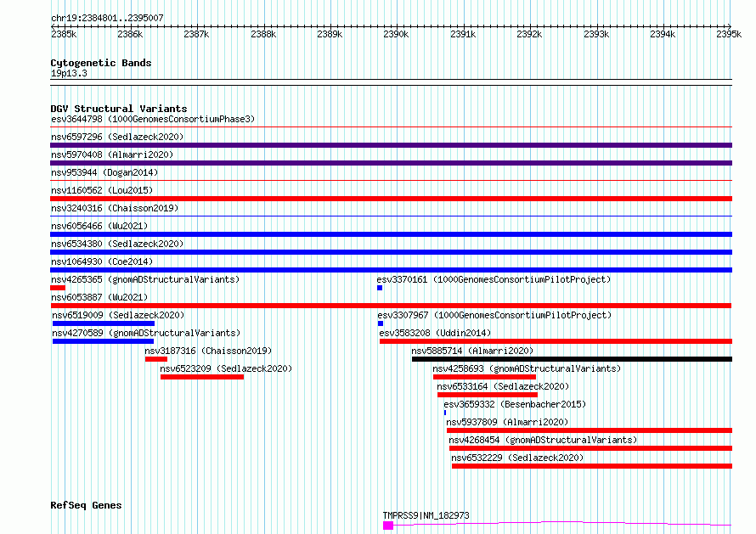This screenshot has height=534, width=756.
Task: Click the nsv4270589 (gnomADStructuralVariants) label
Action: pyautogui.click(x=146, y=333)
